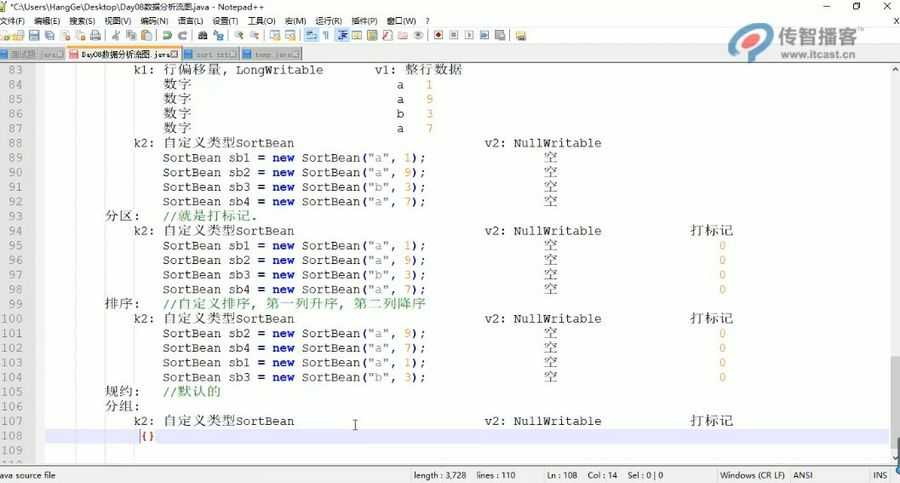Toggle the Indent Guide toolbar icon
900x483 pixels.
click(x=342, y=36)
